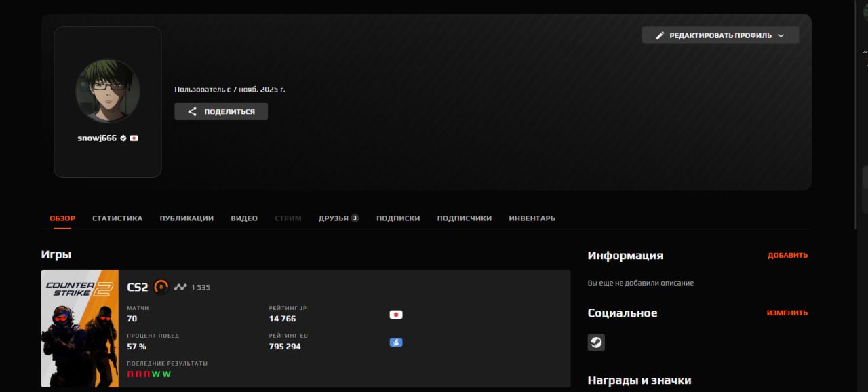Viewport: 868px width, 392px height.
Task: Click the verified badge next to snowj666
Action: (123, 138)
